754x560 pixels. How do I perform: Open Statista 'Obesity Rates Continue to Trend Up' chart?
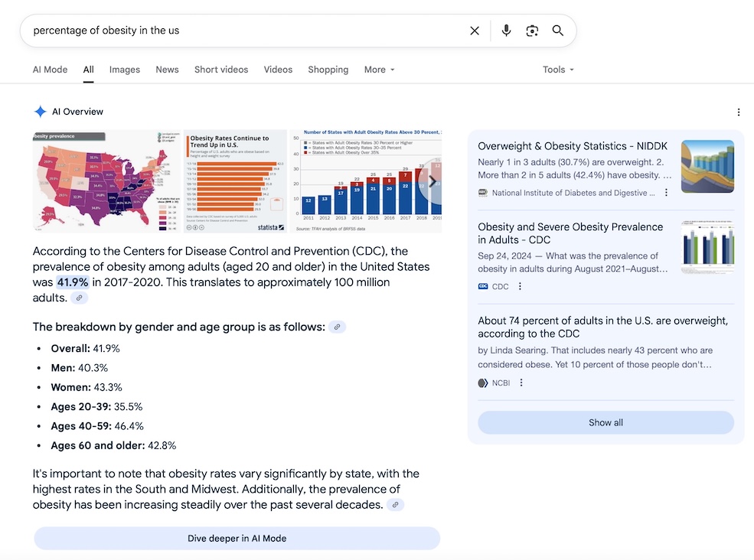(x=235, y=181)
